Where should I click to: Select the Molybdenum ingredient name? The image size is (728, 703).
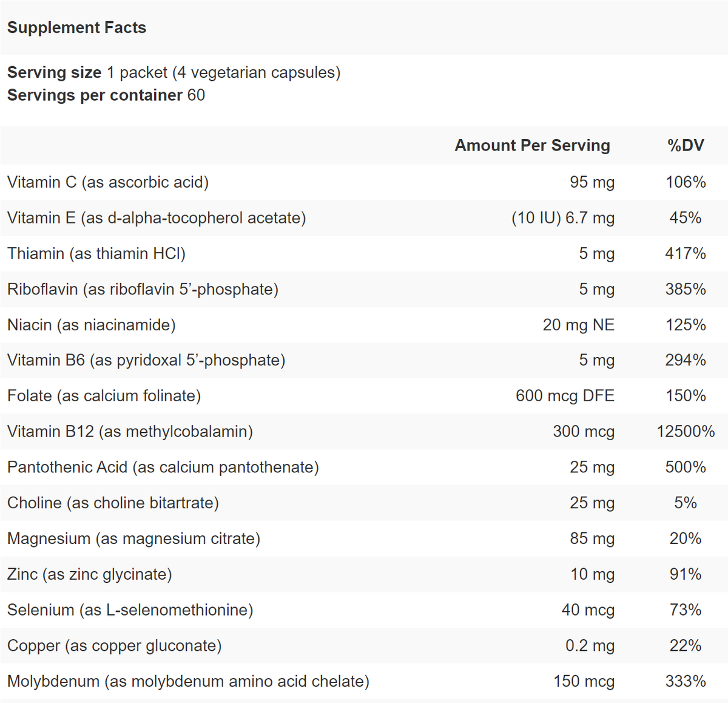[188, 682]
